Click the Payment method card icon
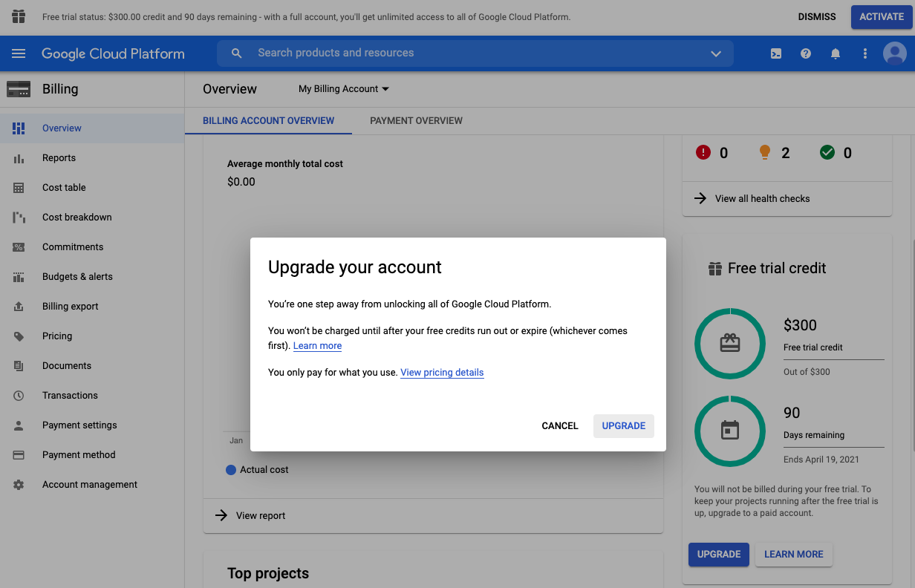This screenshot has width=915, height=588. tap(19, 455)
